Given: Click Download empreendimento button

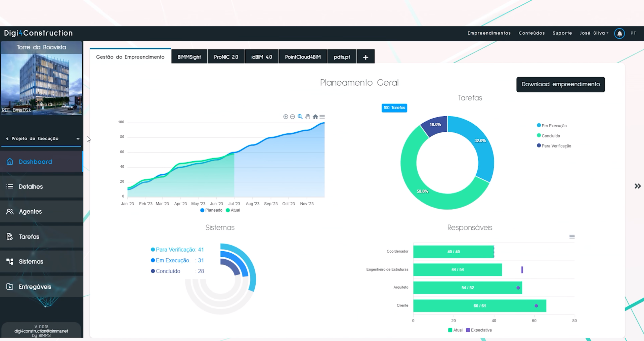Looking at the screenshot, I should tap(560, 84).
